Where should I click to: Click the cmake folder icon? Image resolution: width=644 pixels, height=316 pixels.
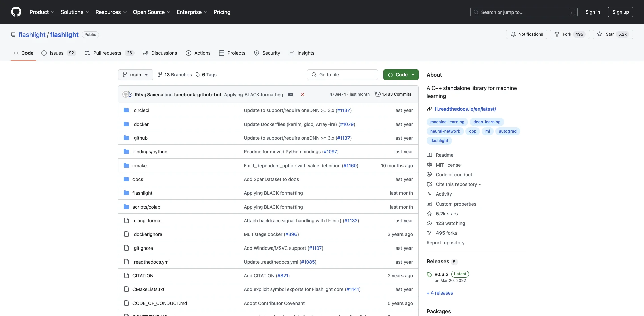[126, 166]
